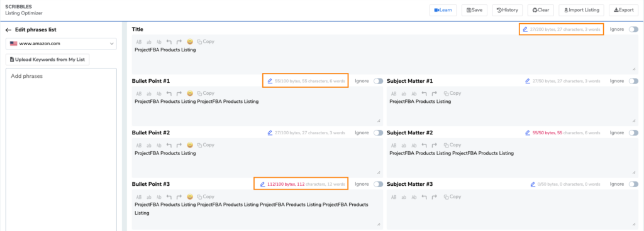Click the Learn video button

click(443, 10)
